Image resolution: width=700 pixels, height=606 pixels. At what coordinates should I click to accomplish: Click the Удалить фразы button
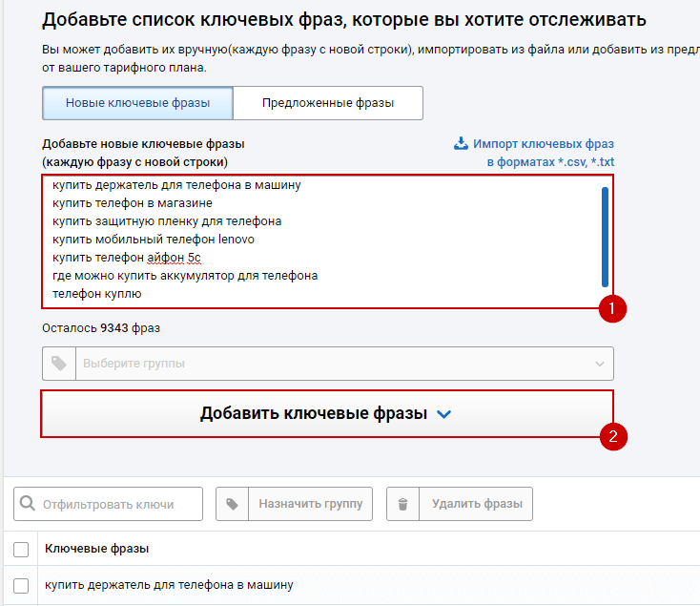(x=460, y=504)
